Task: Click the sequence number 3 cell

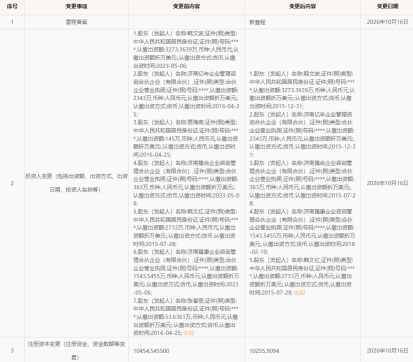Action: pos(12,351)
